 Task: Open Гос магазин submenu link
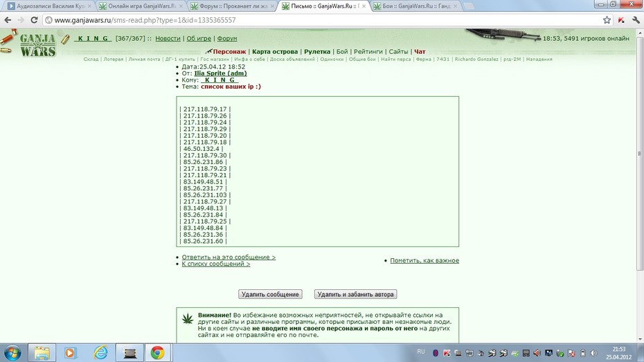click(x=215, y=59)
